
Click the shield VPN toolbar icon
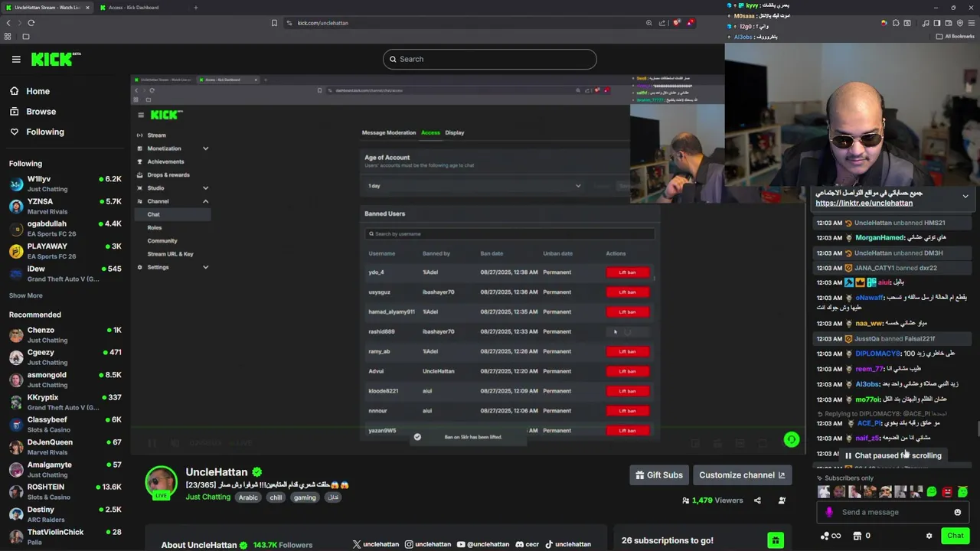click(960, 23)
